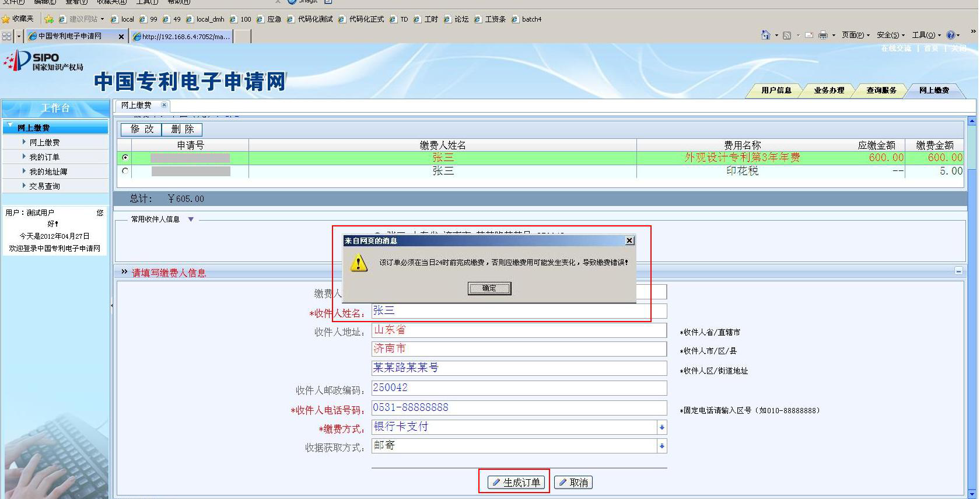Click the province field containing 山东省
The height and width of the screenshot is (499, 980).
[519, 330]
